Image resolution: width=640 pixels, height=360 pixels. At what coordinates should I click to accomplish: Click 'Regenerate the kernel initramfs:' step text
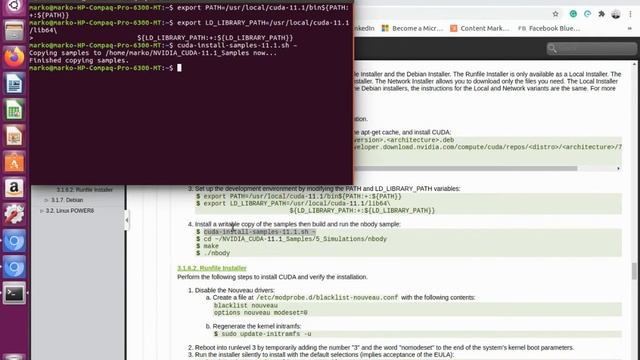tap(257, 326)
